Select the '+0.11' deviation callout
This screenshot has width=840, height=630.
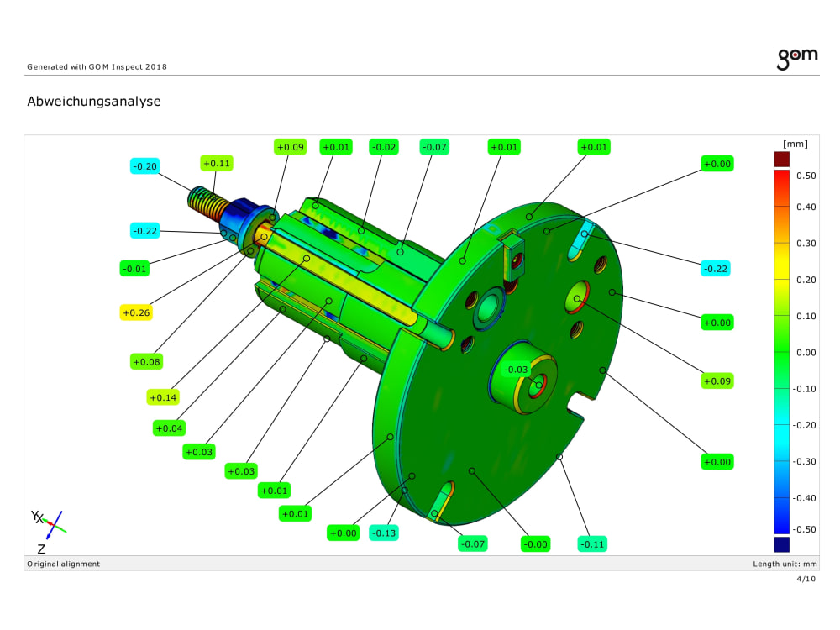217,164
